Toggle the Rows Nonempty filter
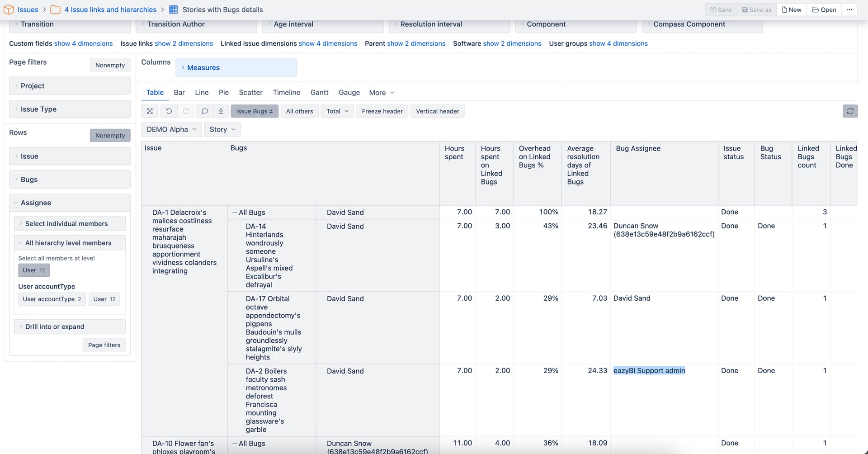 [110, 136]
